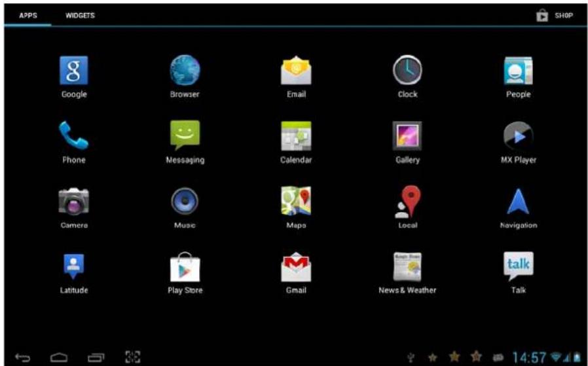Open the Latitude app
The image size is (588, 366).
pyautogui.click(x=73, y=266)
